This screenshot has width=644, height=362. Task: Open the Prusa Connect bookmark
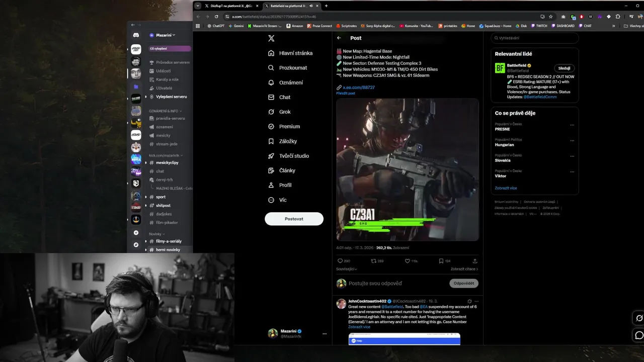click(319, 26)
